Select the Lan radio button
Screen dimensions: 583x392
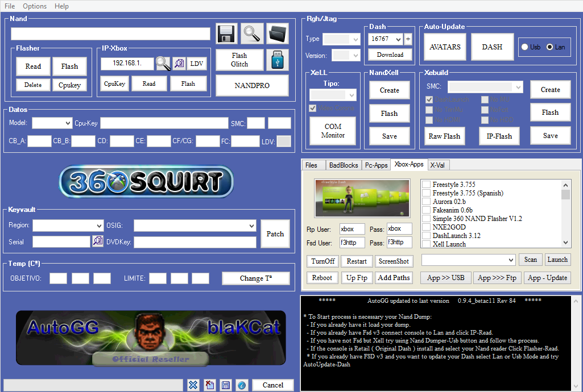549,47
